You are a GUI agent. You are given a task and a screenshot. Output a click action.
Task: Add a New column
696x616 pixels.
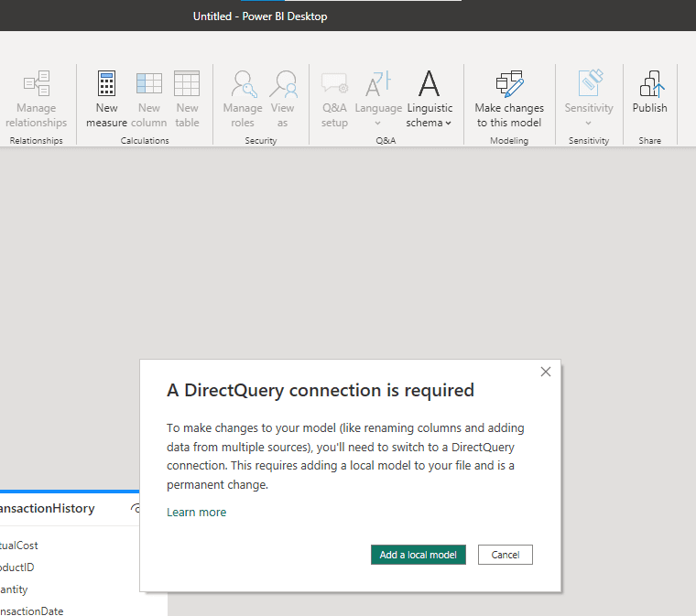149,99
